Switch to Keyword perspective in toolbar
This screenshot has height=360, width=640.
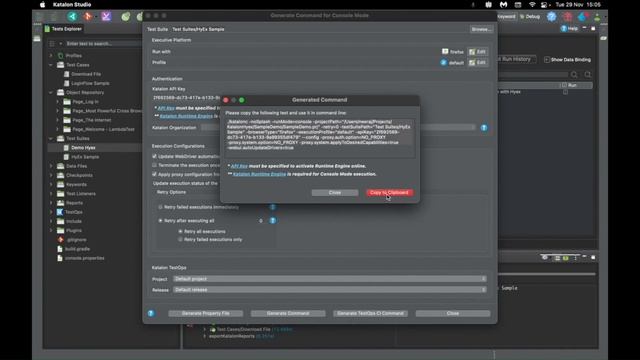(x=507, y=17)
